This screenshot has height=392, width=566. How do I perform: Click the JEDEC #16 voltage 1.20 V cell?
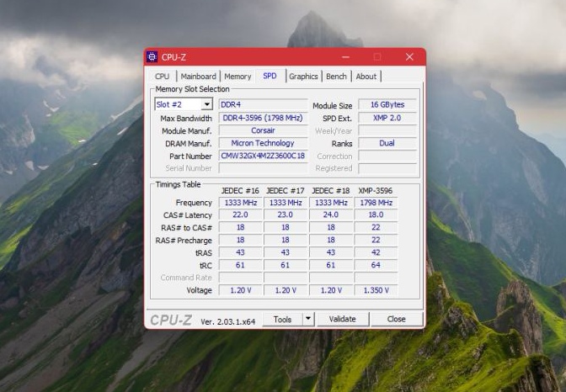(240, 290)
